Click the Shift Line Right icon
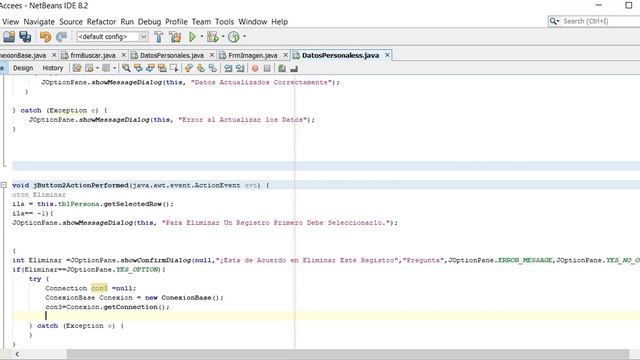 [x=240, y=68]
